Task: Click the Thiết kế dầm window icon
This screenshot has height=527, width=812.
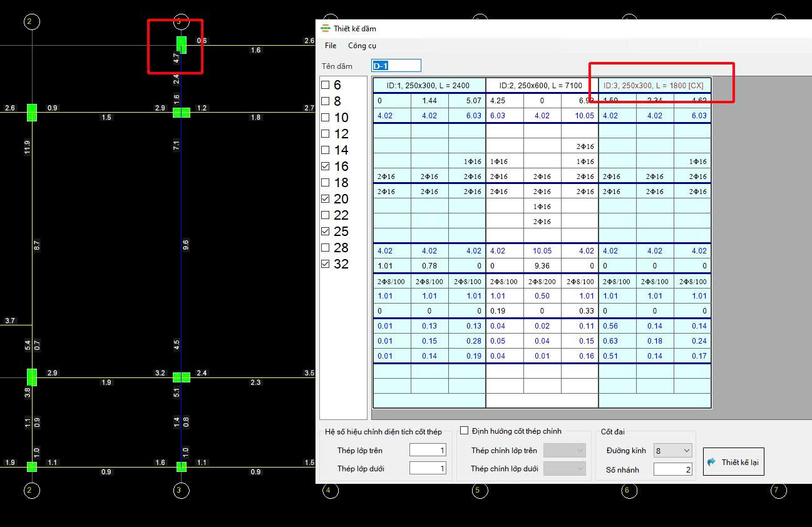Action: pyautogui.click(x=325, y=28)
